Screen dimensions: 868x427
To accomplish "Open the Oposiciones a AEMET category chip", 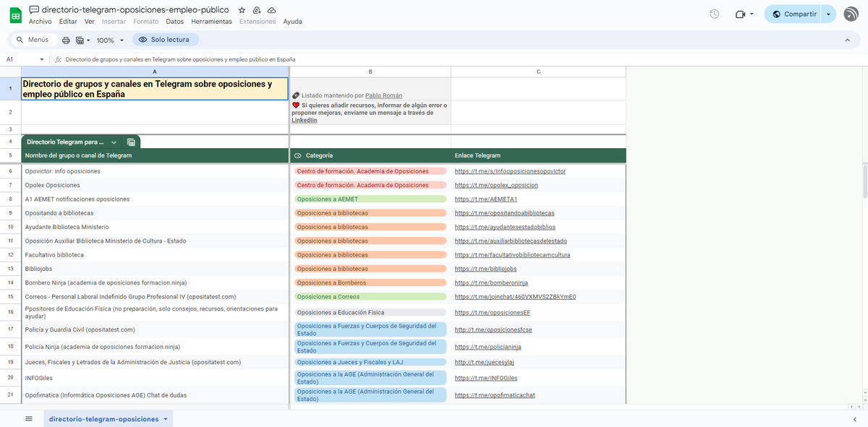I will pos(370,199).
